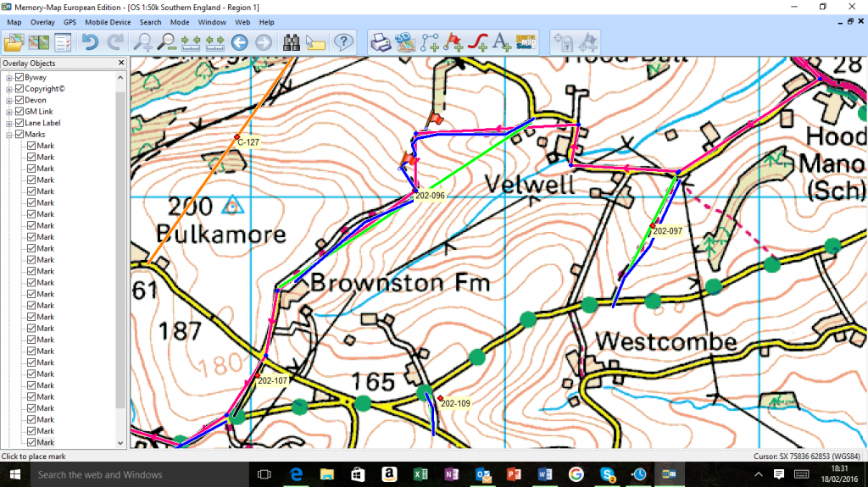The image size is (868, 487).
Task: Close the Overlay Objects panel
Action: point(120,63)
